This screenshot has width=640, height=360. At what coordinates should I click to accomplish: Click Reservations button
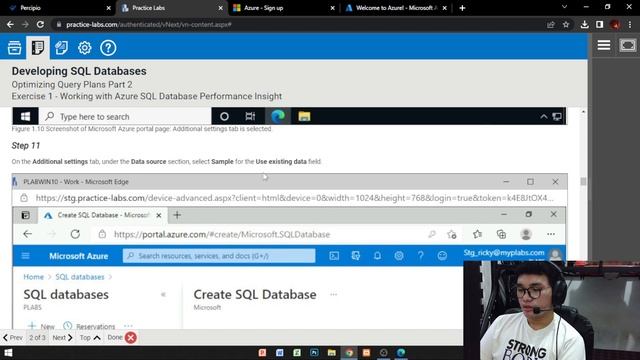pyautogui.click(x=89, y=326)
